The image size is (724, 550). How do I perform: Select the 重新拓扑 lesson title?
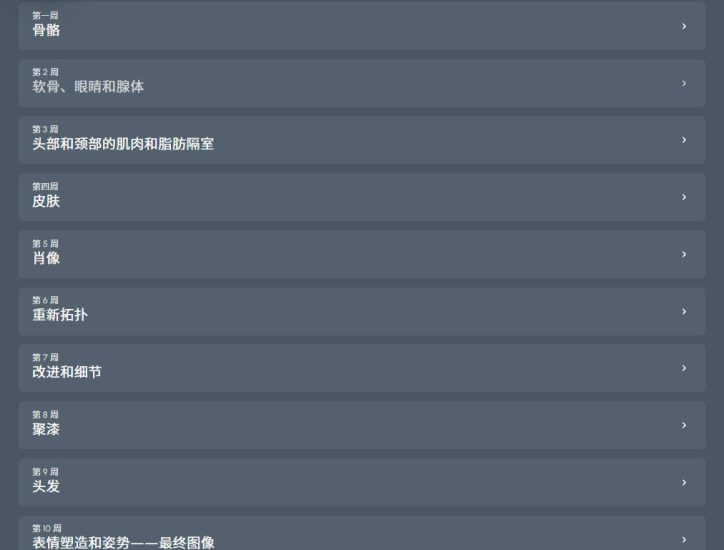click(x=60, y=315)
